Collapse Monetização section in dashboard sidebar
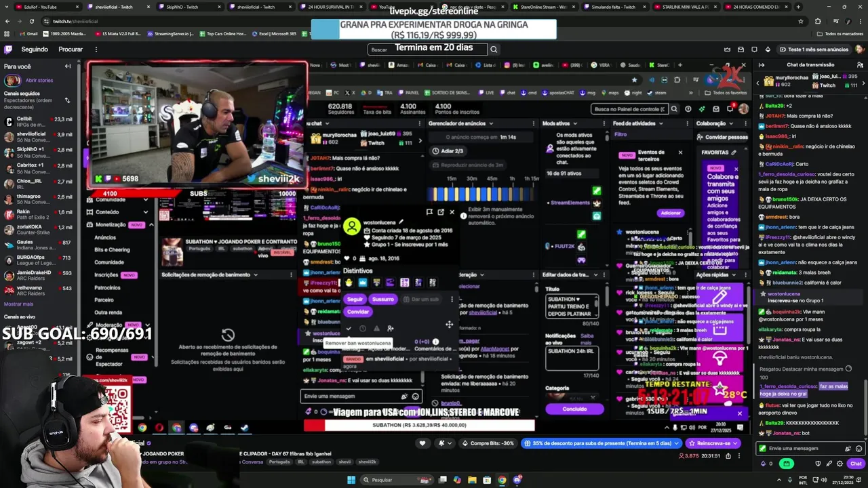868x488 pixels. 151,224
